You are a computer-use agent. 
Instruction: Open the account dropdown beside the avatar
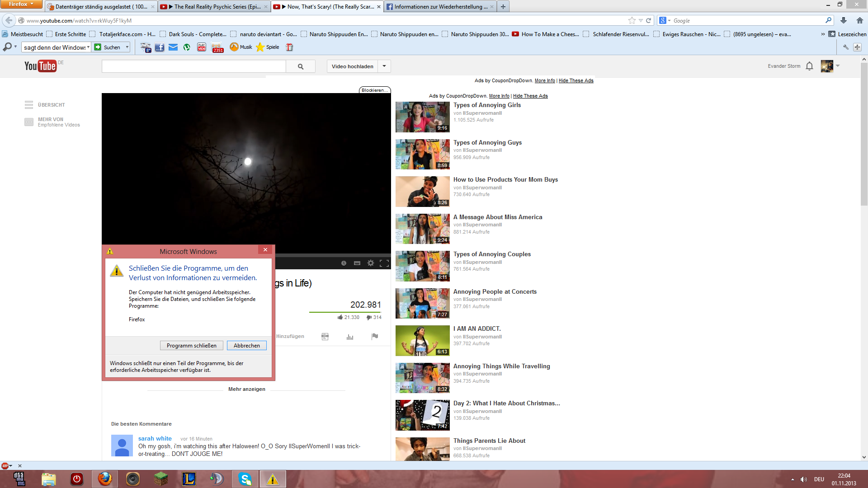838,66
